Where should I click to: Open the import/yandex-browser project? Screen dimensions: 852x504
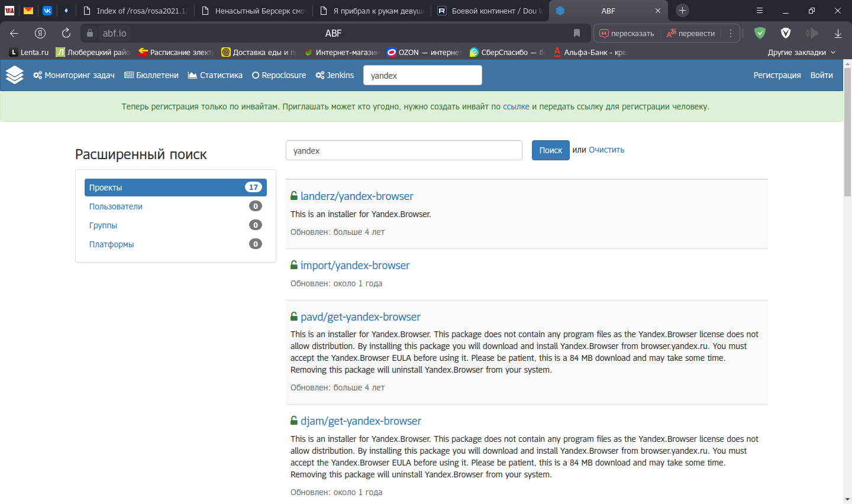point(355,265)
